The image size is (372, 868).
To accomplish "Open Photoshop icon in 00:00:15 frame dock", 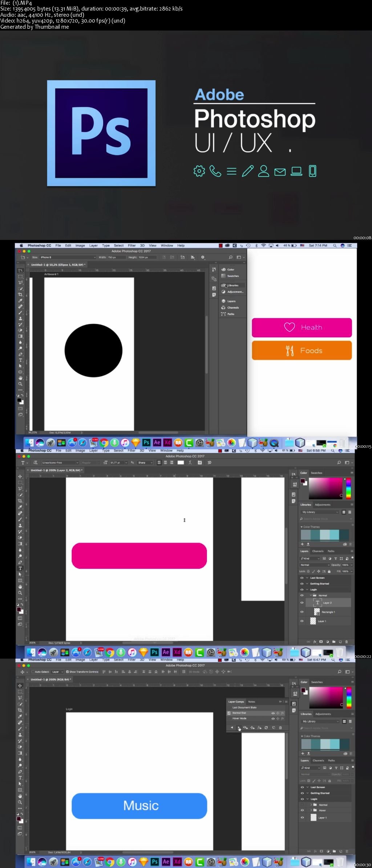I will coord(146,442).
